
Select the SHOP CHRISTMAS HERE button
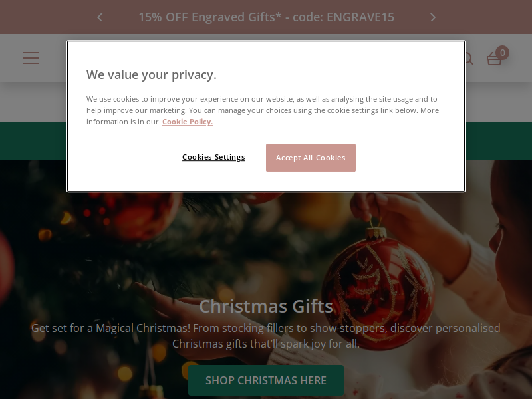pyautogui.click(x=266, y=380)
